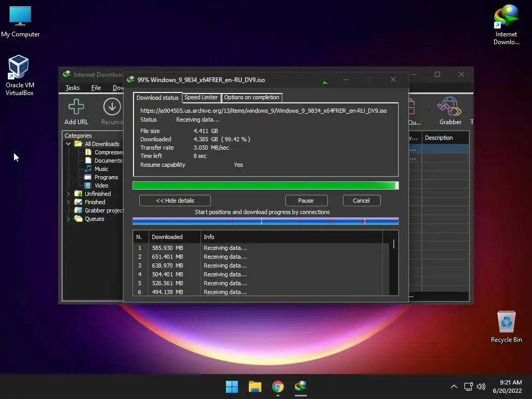532x399 pixels.
Task: Show hidden system tray icons
Action: pos(454,387)
